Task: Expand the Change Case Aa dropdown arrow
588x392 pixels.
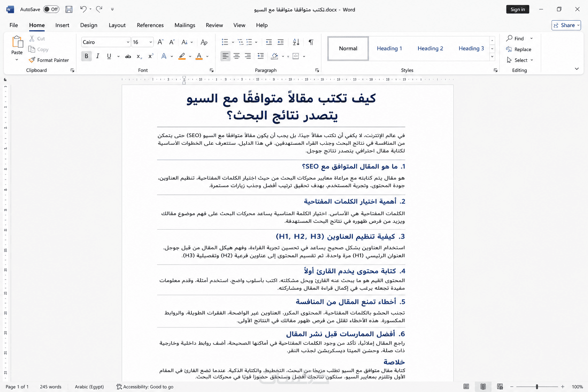Action: pyautogui.click(x=192, y=42)
